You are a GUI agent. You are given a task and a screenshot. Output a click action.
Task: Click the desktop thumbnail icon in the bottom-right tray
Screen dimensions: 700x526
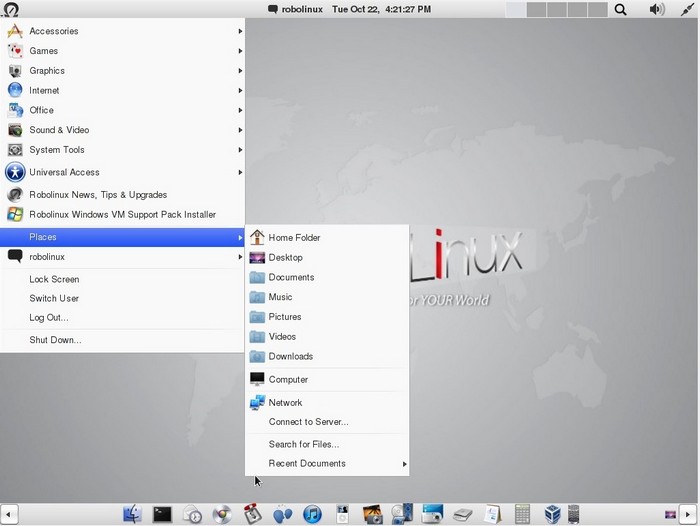pos(670,515)
